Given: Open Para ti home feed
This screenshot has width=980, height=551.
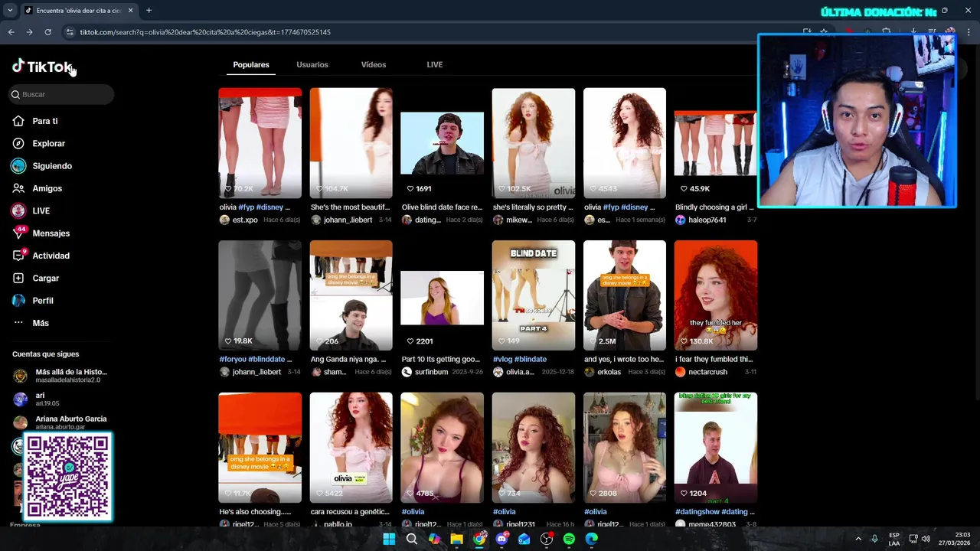Looking at the screenshot, I should pyautogui.click(x=44, y=121).
